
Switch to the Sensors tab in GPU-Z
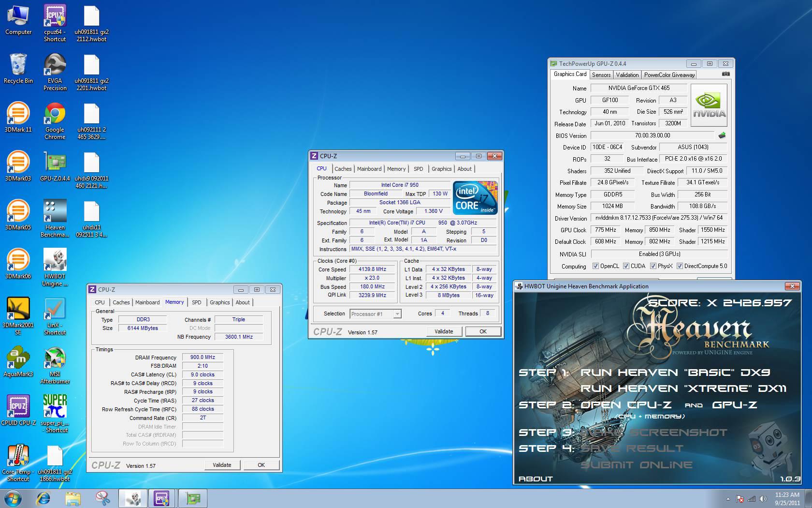(x=601, y=75)
